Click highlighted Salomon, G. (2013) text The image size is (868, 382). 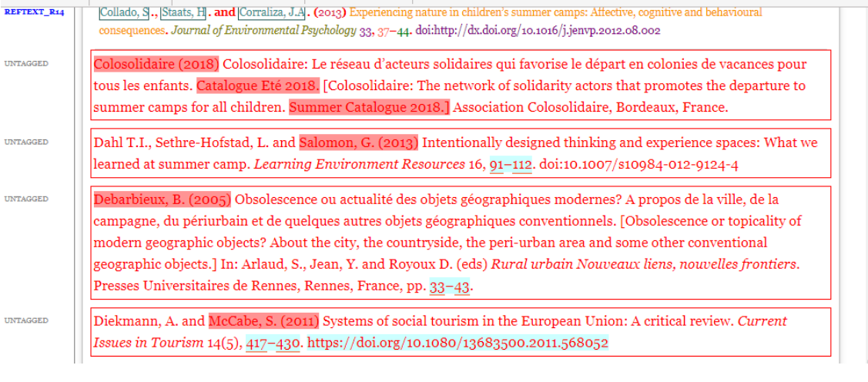coord(359,143)
